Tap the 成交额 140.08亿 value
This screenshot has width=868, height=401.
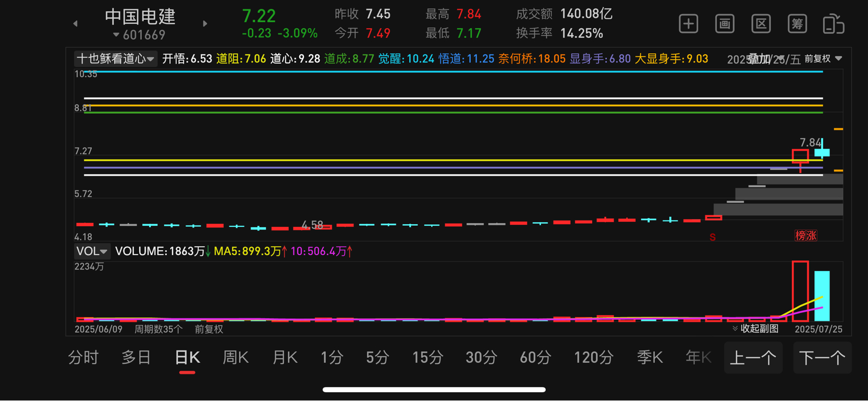click(x=586, y=14)
